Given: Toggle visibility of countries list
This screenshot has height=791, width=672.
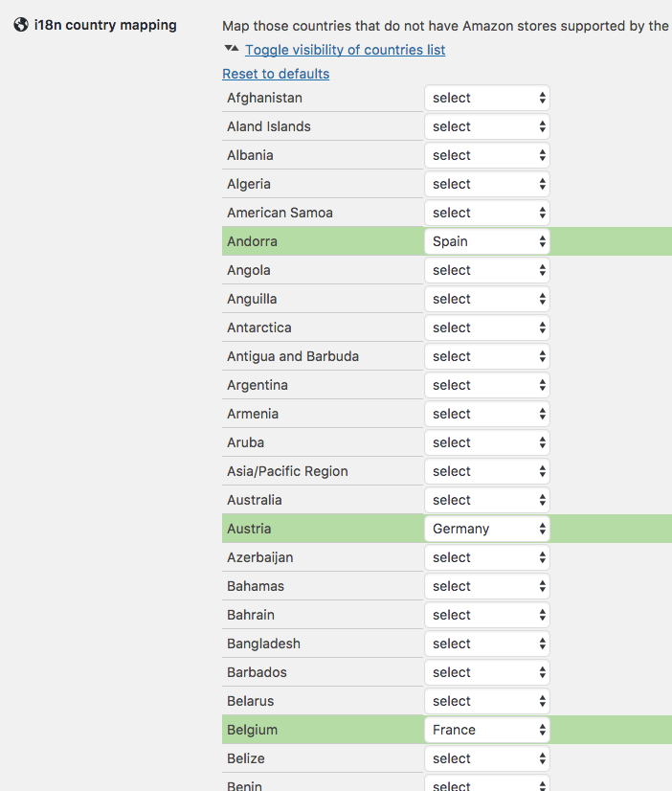Looking at the screenshot, I should click(345, 50).
